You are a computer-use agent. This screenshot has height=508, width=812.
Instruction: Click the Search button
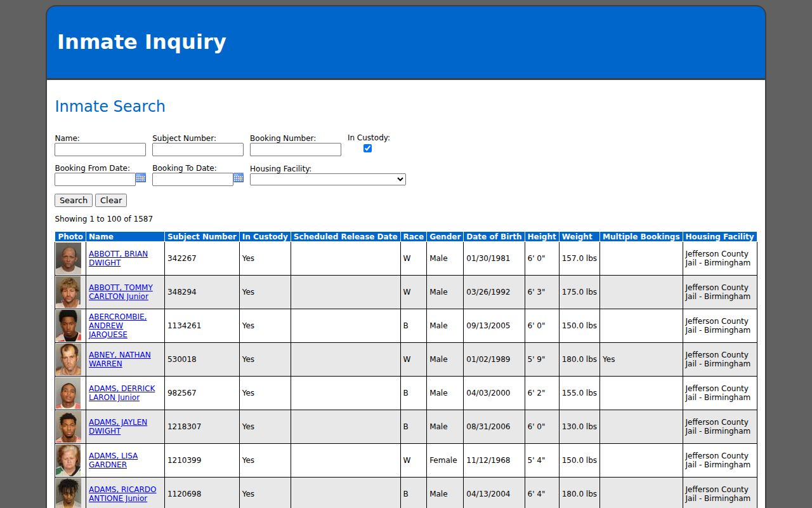[74, 201]
